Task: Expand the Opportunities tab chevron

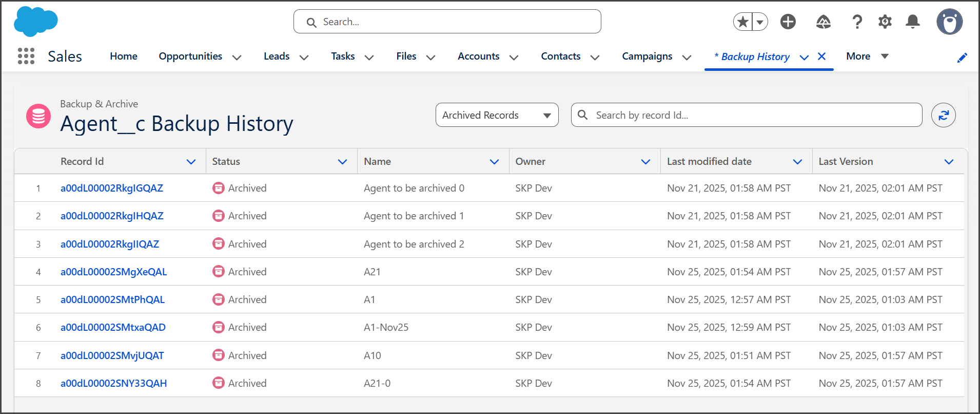Action: (237, 57)
